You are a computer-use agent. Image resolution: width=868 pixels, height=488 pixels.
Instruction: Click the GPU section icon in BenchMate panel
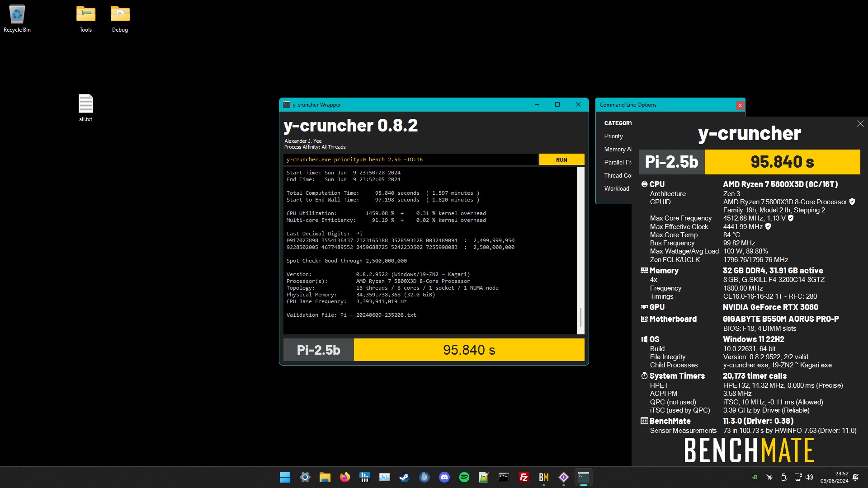coord(644,307)
